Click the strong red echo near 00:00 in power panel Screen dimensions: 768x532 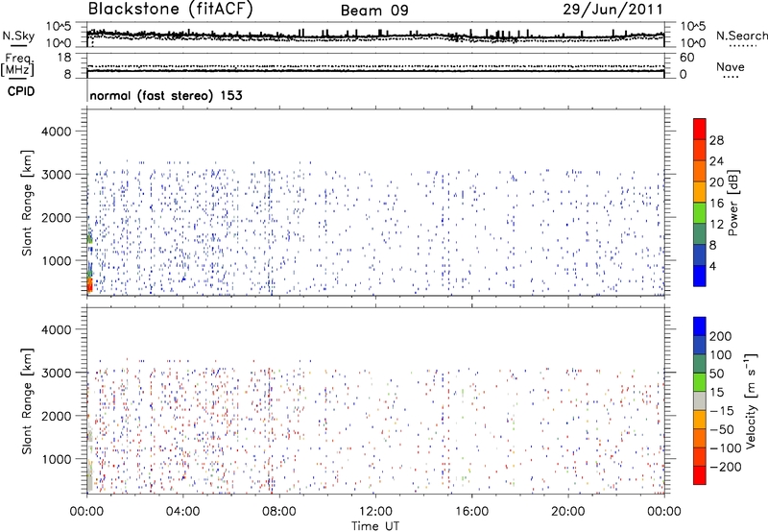[89, 285]
